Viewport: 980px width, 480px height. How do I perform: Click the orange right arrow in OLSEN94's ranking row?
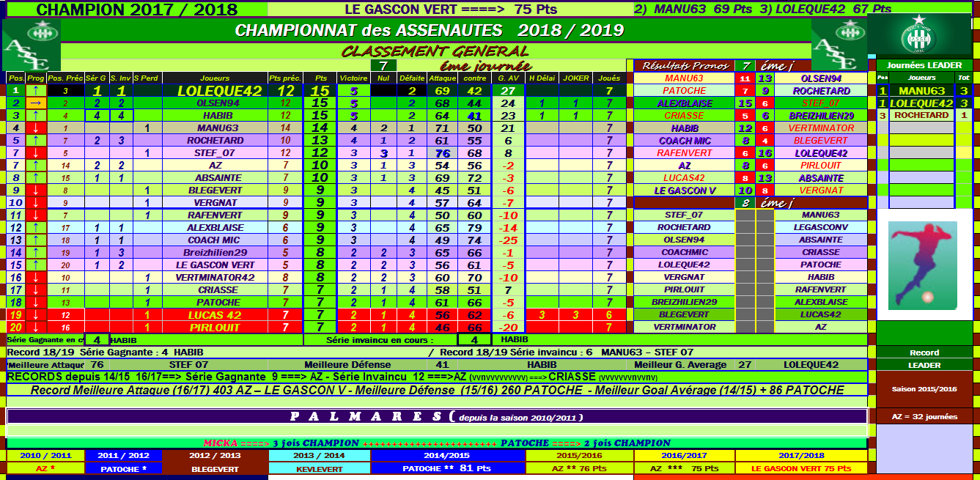click(37, 103)
